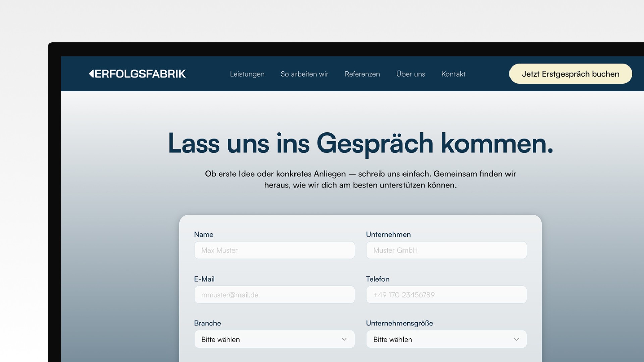Open the Leistungen menu item

[247, 74]
